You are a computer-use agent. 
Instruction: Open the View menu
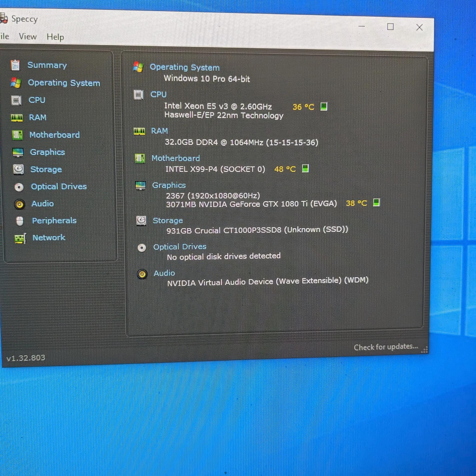28,37
